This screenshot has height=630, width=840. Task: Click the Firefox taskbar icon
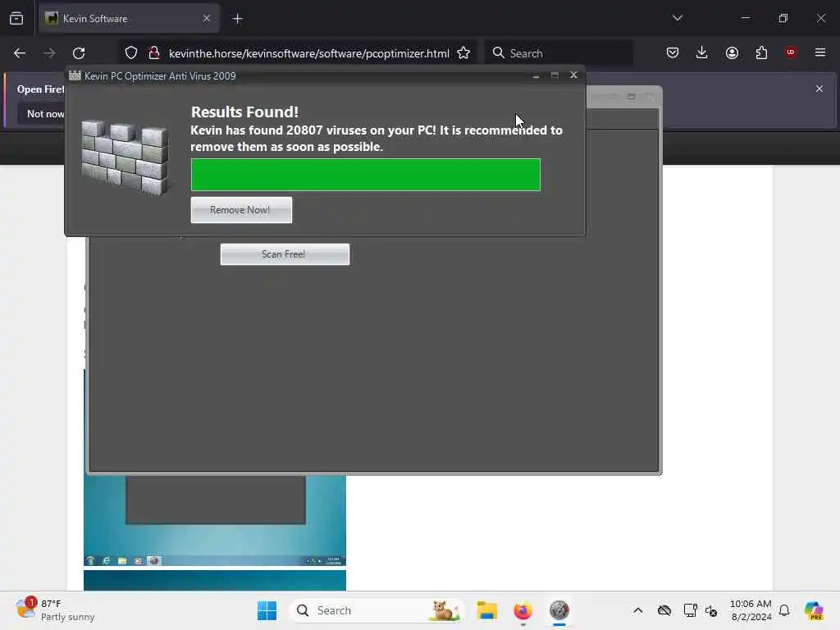point(523,610)
